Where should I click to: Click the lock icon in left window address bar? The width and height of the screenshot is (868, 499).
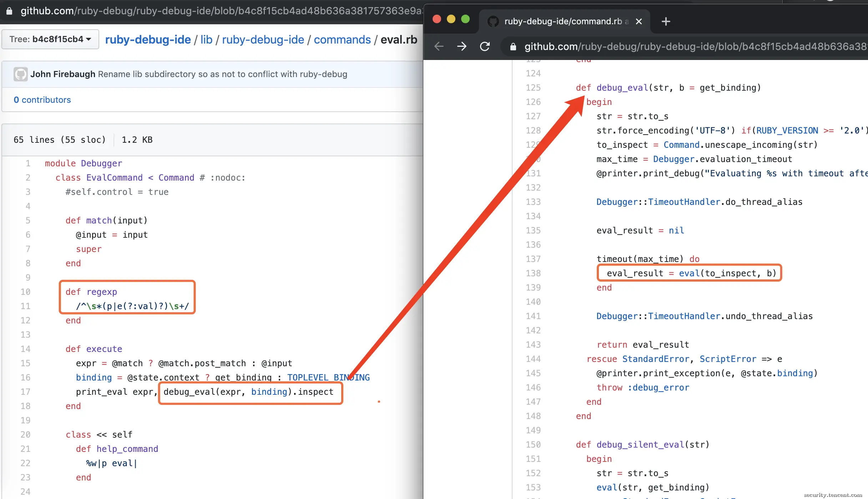pyautogui.click(x=9, y=11)
